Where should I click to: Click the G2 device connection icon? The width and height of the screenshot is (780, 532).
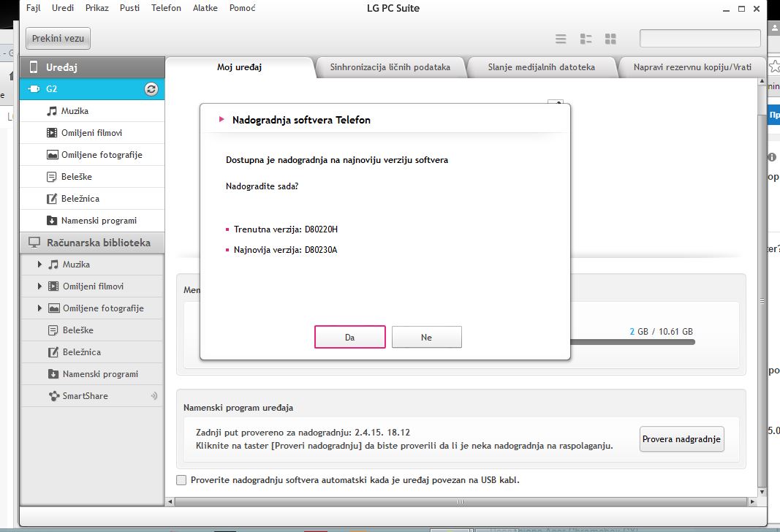[34, 89]
